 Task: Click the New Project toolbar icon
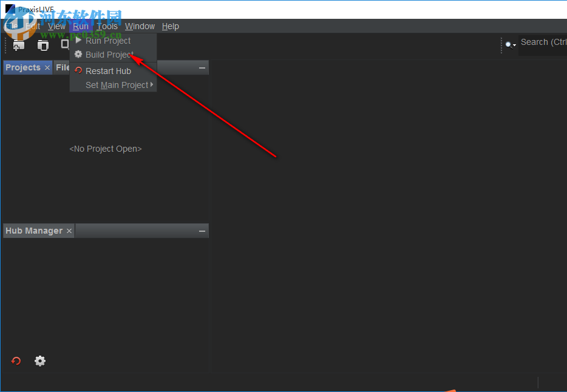pos(19,46)
